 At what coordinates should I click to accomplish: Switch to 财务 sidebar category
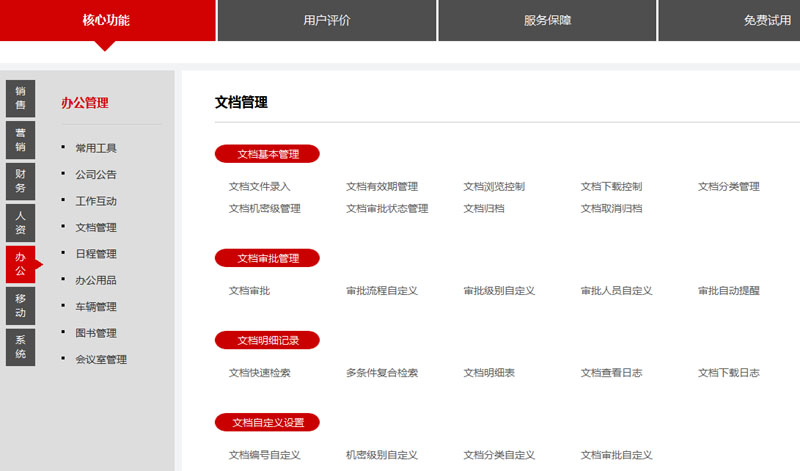(20, 181)
